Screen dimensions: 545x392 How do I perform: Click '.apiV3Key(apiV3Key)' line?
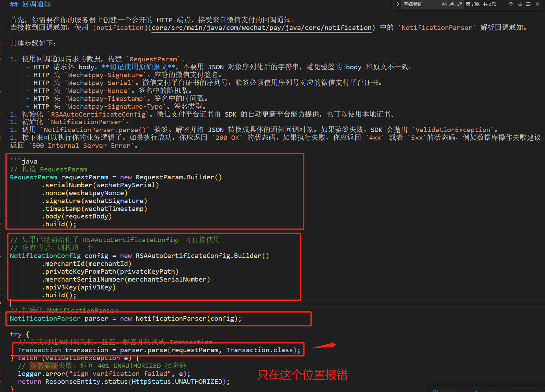coord(79,287)
